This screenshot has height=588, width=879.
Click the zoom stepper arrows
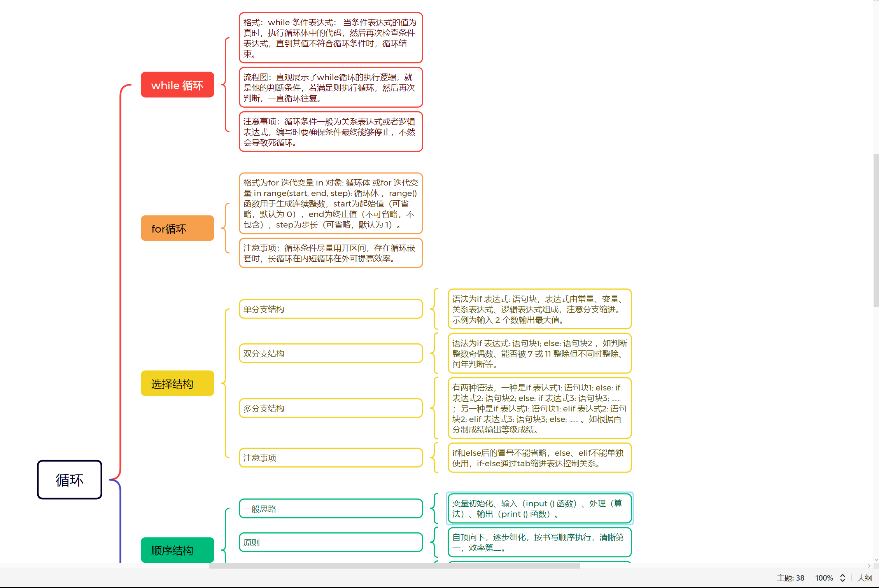tap(842, 578)
